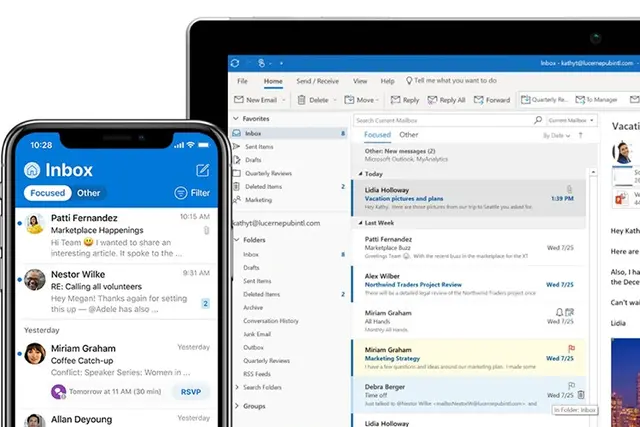
Task: Open the Junk Email folder
Action: coord(257,334)
